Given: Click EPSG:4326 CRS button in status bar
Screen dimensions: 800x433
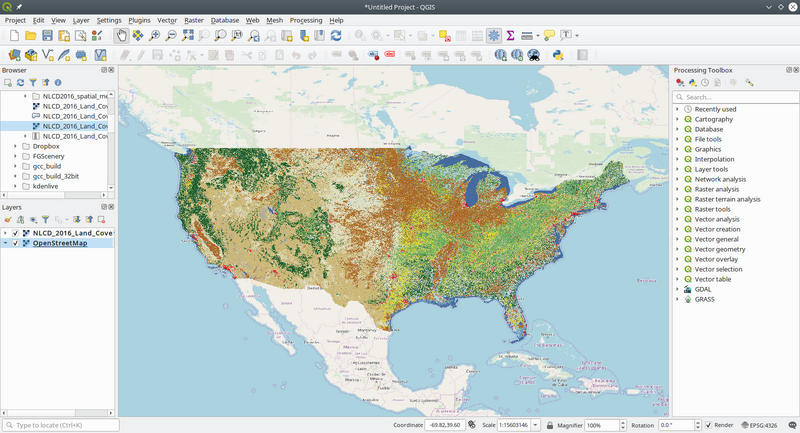Looking at the screenshot, I should [x=759, y=425].
